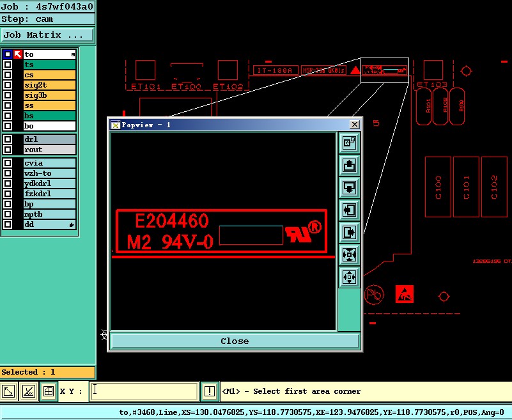This screenshot has height=420, width=512.
Task: Show the 'sig3b' signal layer
Action: pos(50,95)
